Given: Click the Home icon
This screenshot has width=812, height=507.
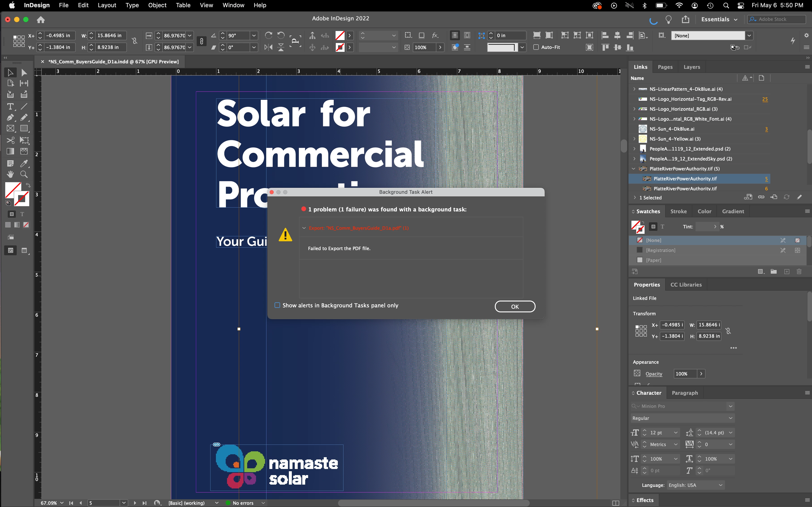Looking at the screenshot, I should point(41,19).
